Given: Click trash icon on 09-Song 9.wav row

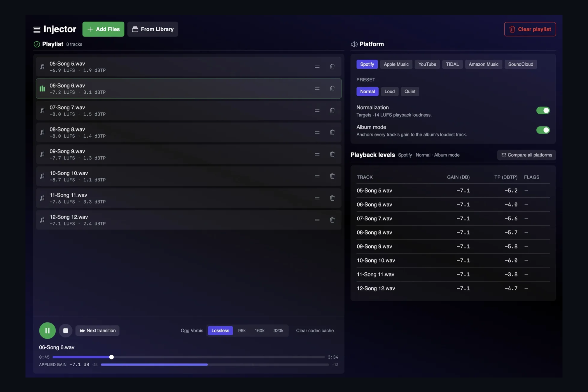Looking at the screenshot, I should (x=332, y=154).
